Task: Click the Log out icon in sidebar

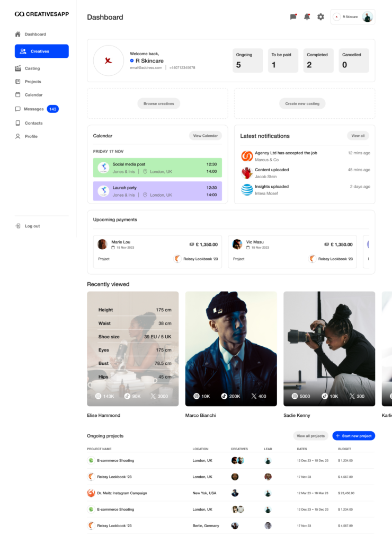Action: click(x=18, y=226)
